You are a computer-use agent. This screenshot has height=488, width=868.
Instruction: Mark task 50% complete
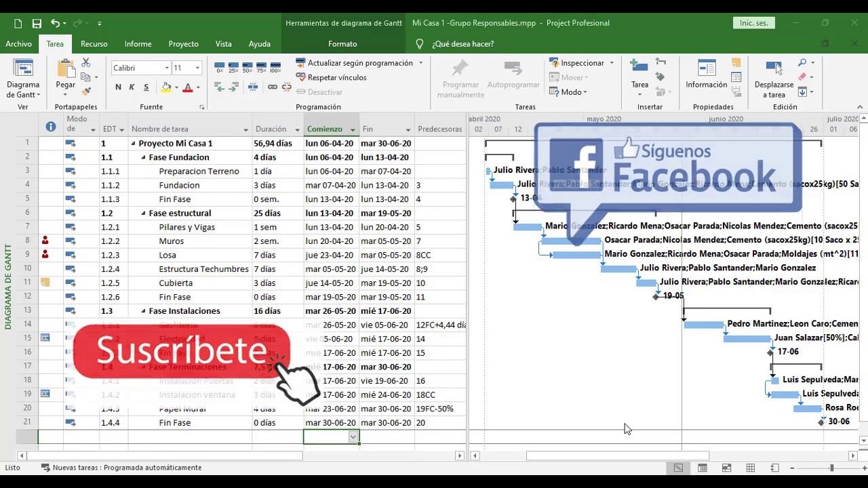248,68
